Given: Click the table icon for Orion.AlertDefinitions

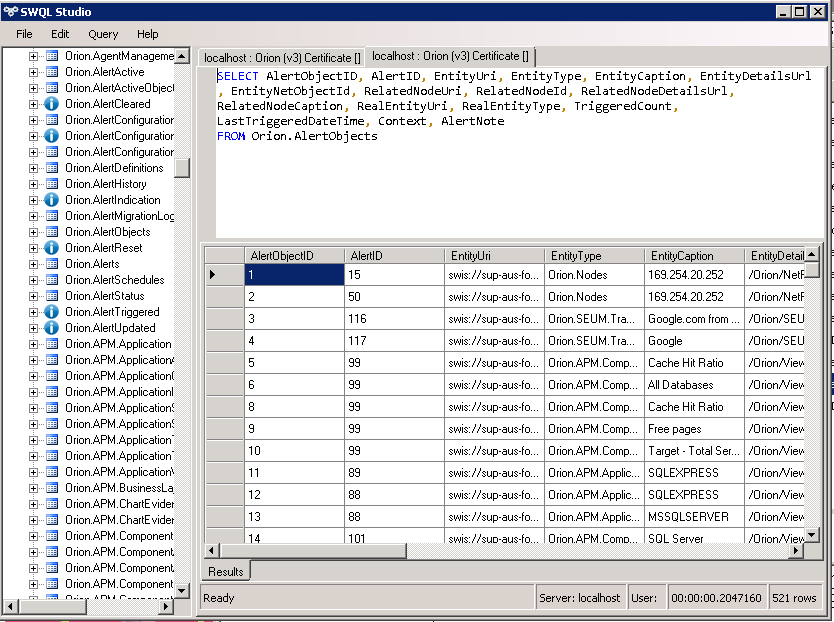Looking at the screenshot, I should [51, 166].
